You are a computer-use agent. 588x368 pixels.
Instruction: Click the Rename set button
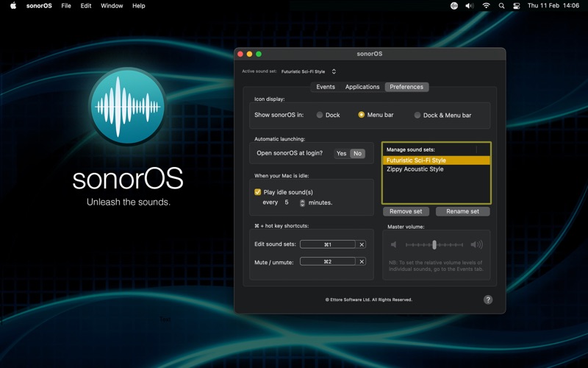point(462,211)
